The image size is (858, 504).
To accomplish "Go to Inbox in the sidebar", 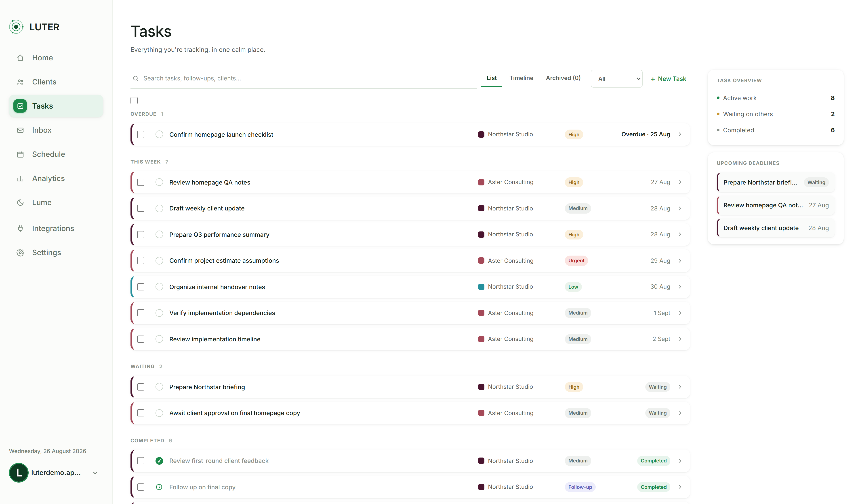I will [56, 130].
